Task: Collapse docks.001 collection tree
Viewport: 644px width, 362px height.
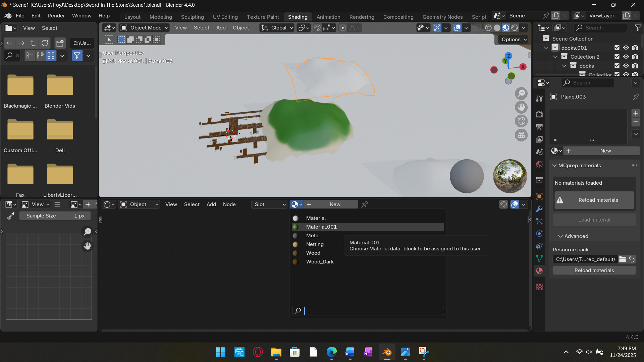Action: click(546, 48)
